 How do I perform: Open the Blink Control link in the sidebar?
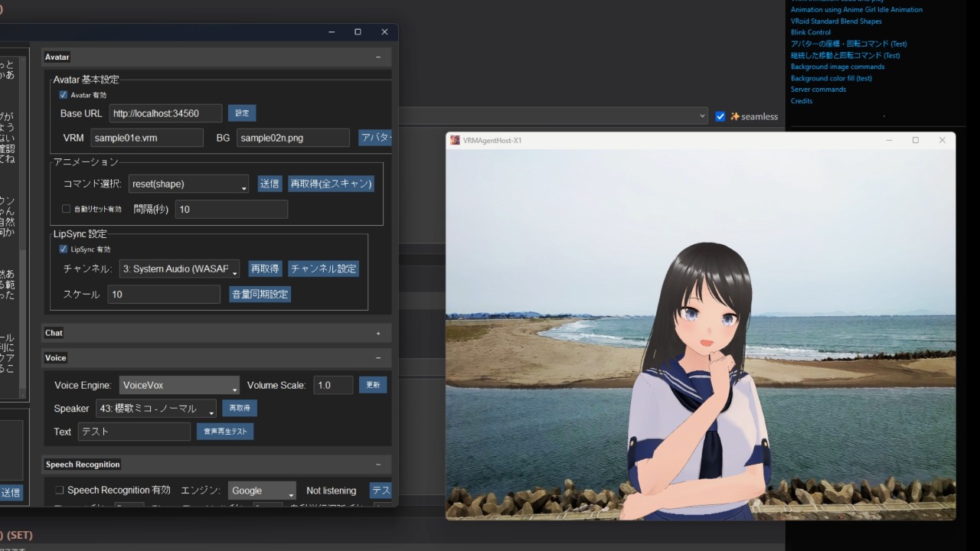(x=811, y=32)
